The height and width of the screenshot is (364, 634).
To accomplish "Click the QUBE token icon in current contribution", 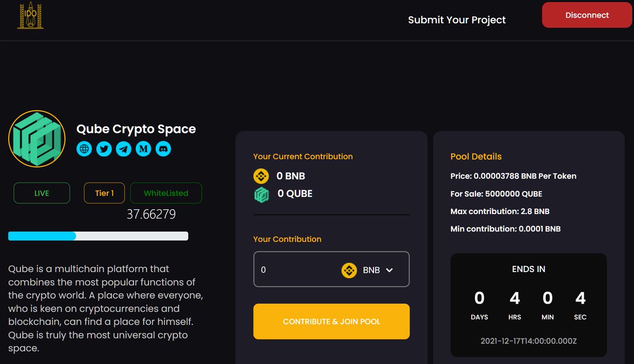I will tap(262, 194).
